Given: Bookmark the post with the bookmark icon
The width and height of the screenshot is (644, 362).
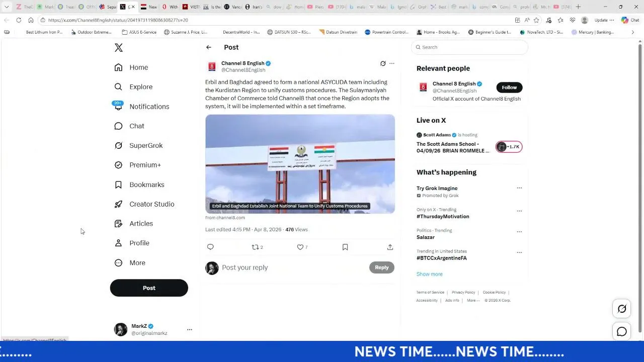Looking at the screenshot, I should [345, 247].
